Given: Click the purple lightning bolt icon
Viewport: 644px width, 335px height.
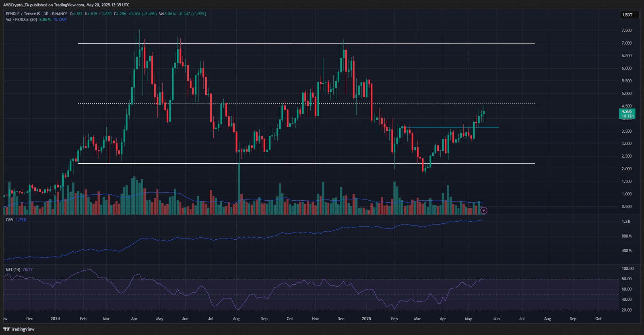Looking at the screenshot, I should [x=484, y=210].
